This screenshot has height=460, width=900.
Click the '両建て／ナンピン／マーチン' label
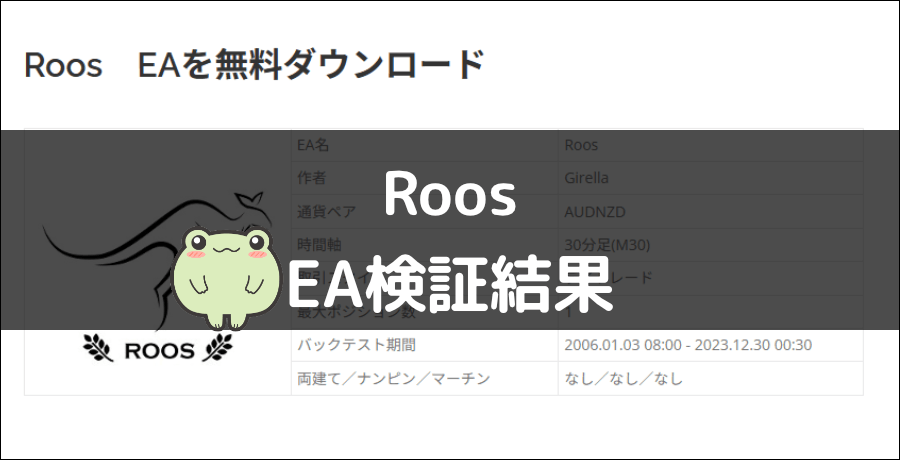[x=393, y=378]
